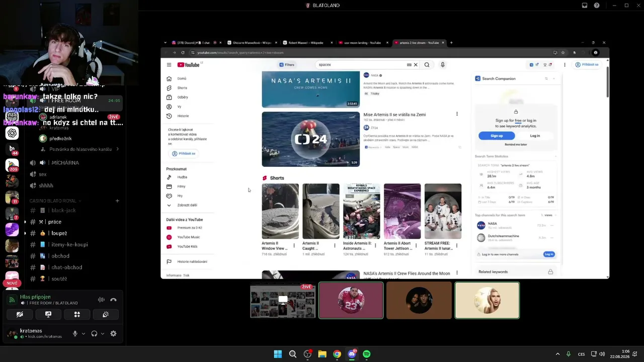
Task: Open Spotify from the taskbar
Action: click(x=366, y=354)
